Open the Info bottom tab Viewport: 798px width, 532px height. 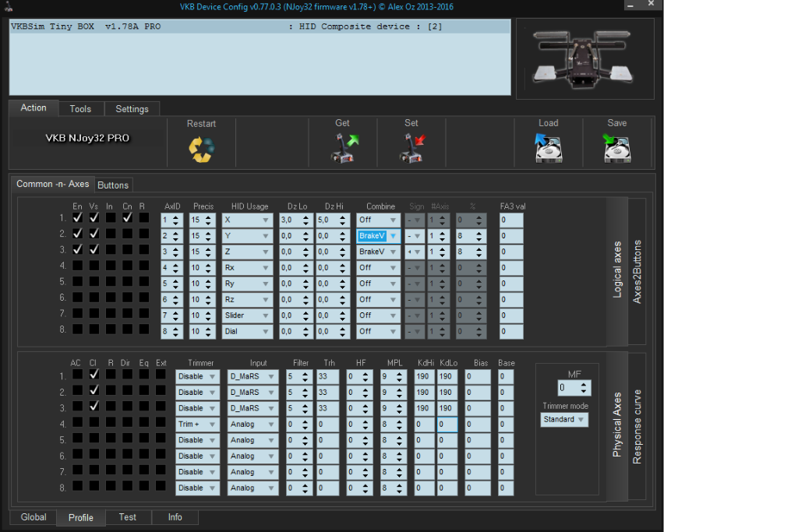(x=175, y=517)
